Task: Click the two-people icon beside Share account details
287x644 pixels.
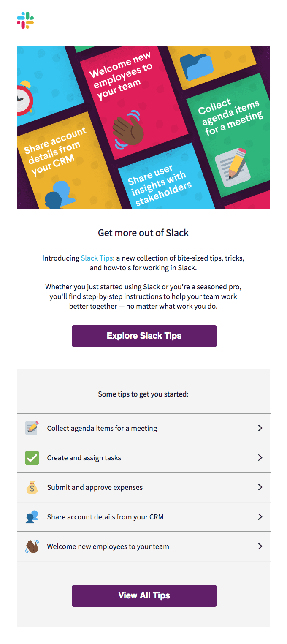Action: coord(32,517)
